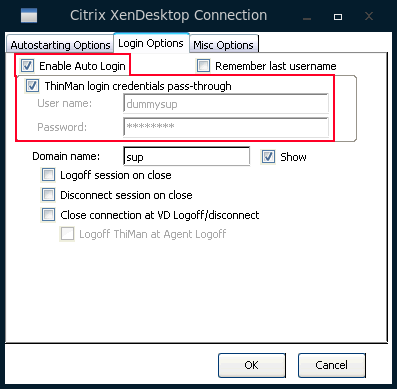This screenshot has height=389, width=397.
Task: Select the Login Options tab
Action: [x=151, y=43]
